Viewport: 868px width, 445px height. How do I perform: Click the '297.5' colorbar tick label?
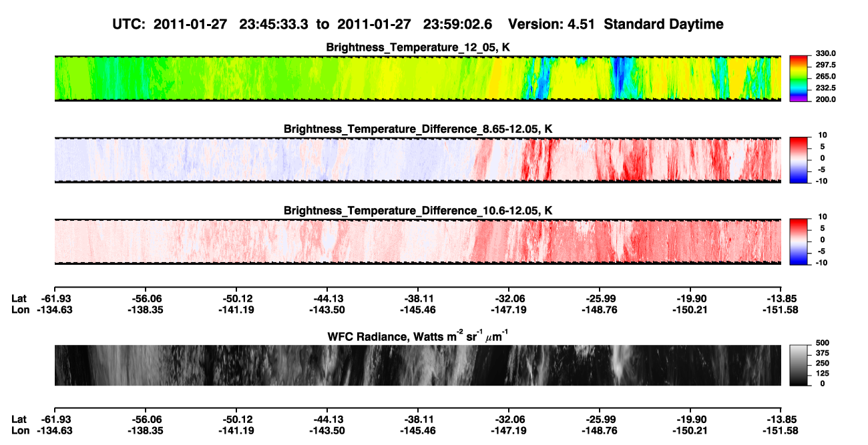826,65
